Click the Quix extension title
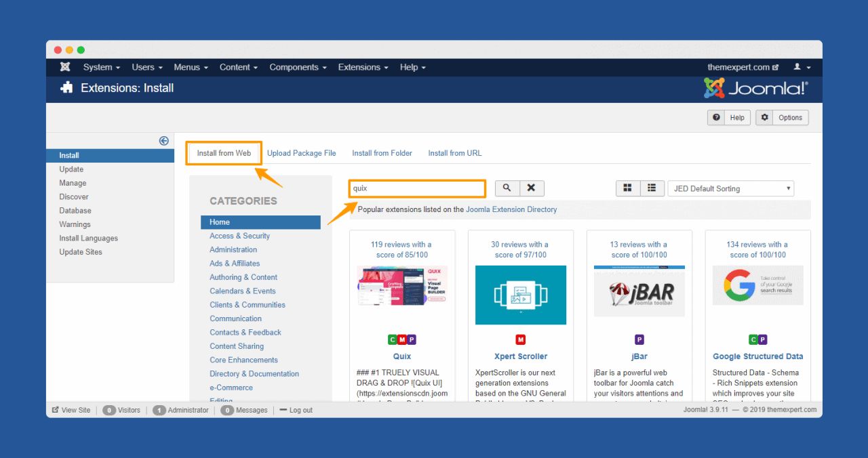This screenshot has height=458, width=868. [402, 356]
